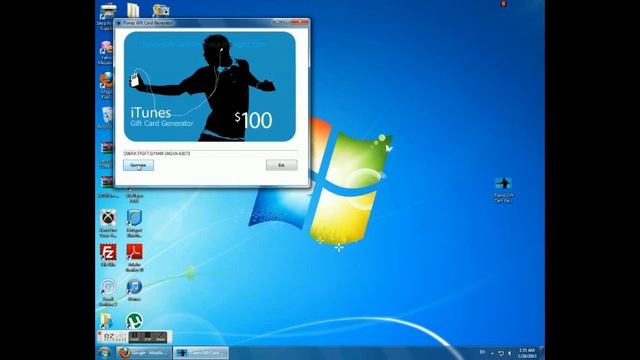Open the FileZilla desktop shortcut

pos(108,256)
